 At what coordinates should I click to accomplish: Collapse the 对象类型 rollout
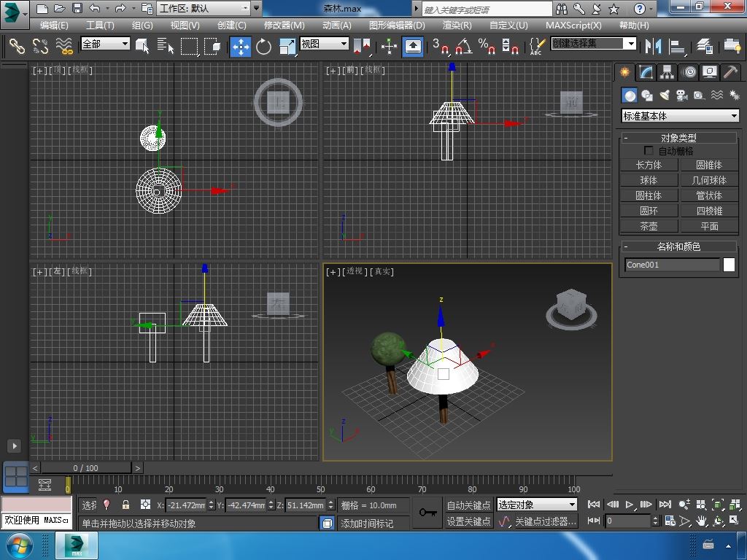tap(678, 138)
